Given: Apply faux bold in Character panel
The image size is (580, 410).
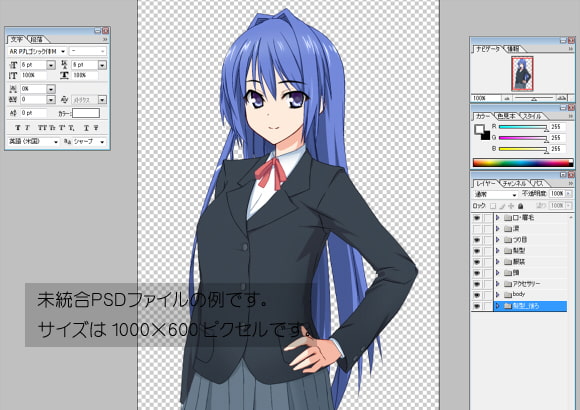Looking at the screenshot, I should pyautogui.click(x=17, y=127).
